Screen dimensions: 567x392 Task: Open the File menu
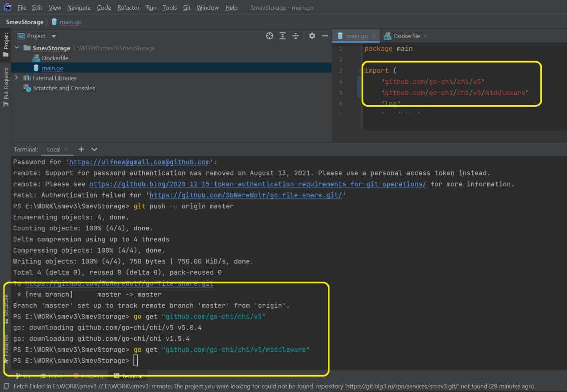click(22, 8)
